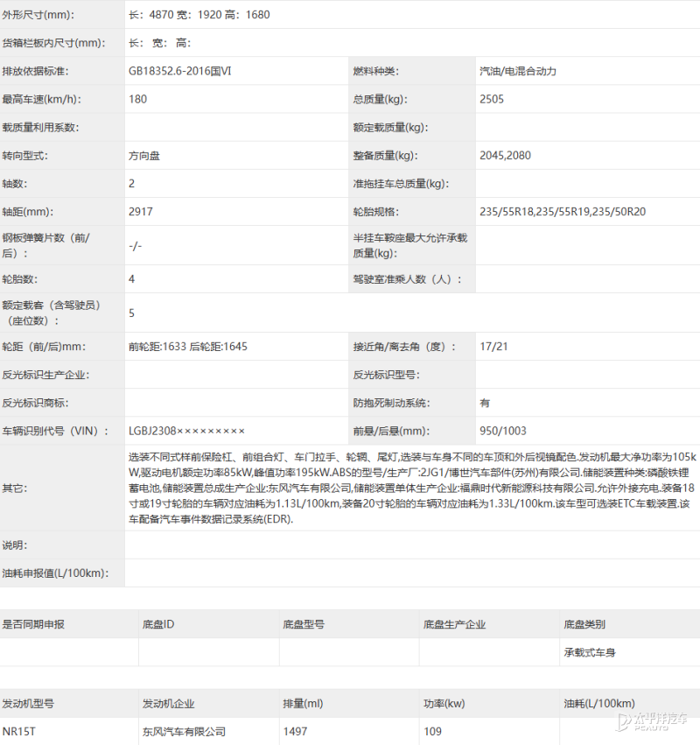Click the 轮胎数 label
Screen dimensions: 700x745
coord(19,279)
